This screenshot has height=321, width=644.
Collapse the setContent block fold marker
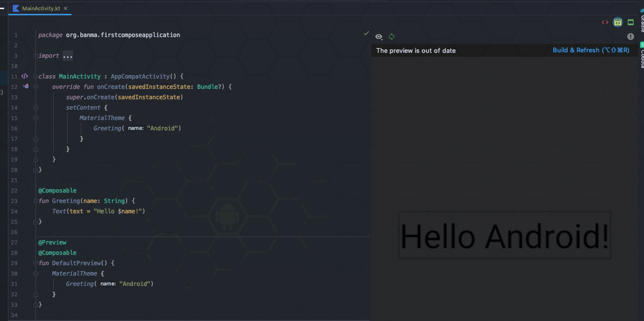click(36, 108)
